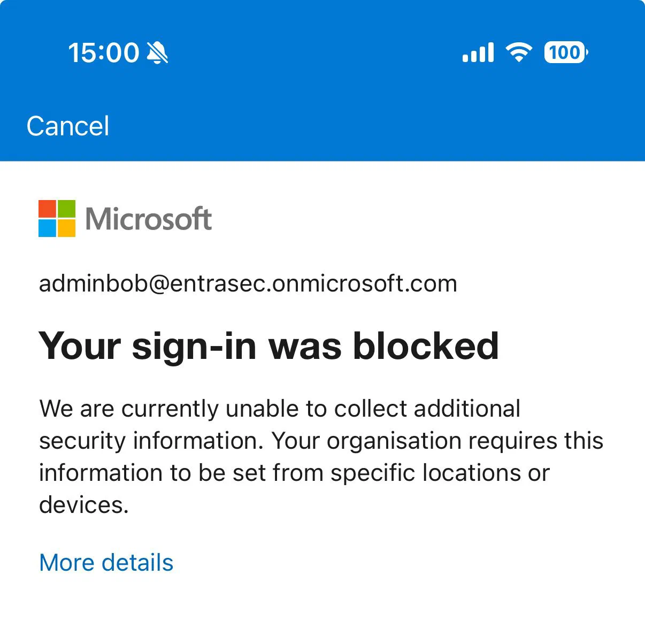This screenshot has width=645, height=644.
Task: Tap the cellular signal bars icon
Action: 478,53
